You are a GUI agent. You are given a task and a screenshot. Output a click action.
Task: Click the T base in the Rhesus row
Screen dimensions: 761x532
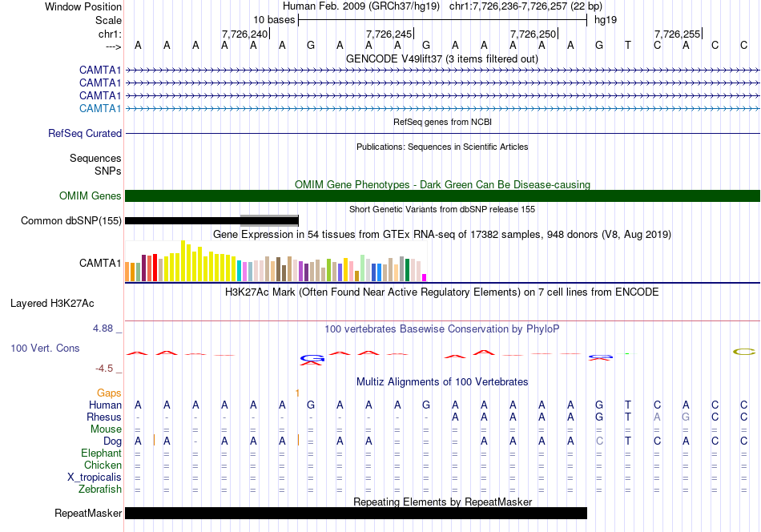(628, 417)
